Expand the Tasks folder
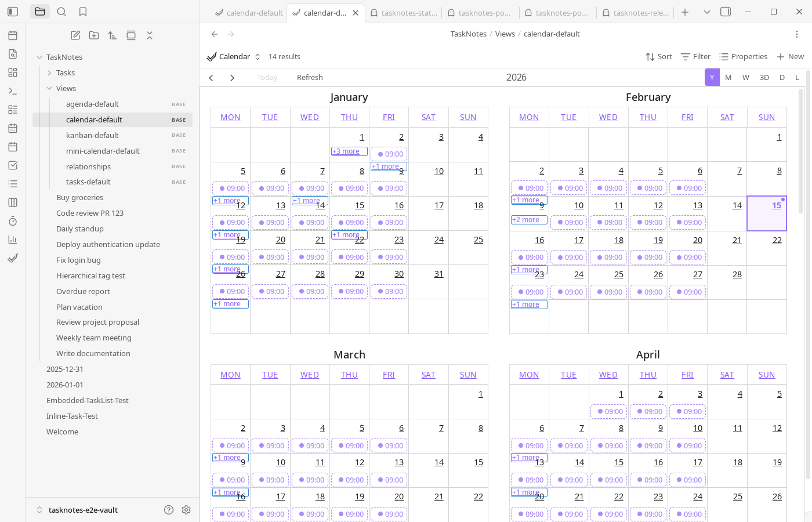 coord(49,73)
